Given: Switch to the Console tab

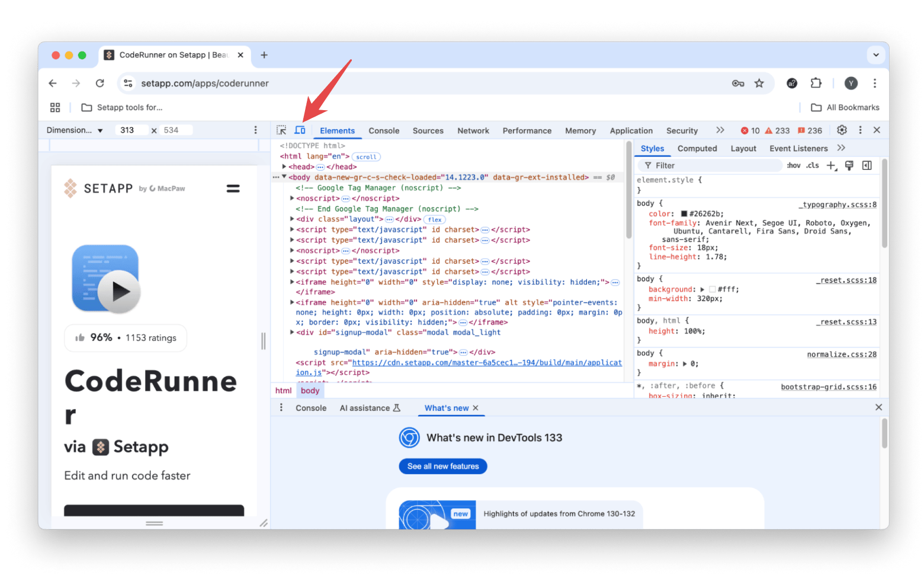Looking at the screenshot, I should pyautogui.click(x=384, y=131).
